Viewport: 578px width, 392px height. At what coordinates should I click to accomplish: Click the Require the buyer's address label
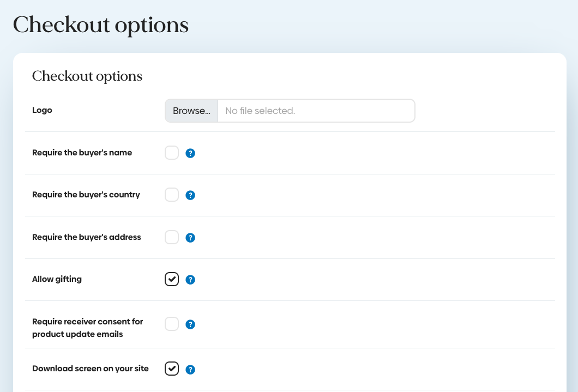[x=86, y=237]
